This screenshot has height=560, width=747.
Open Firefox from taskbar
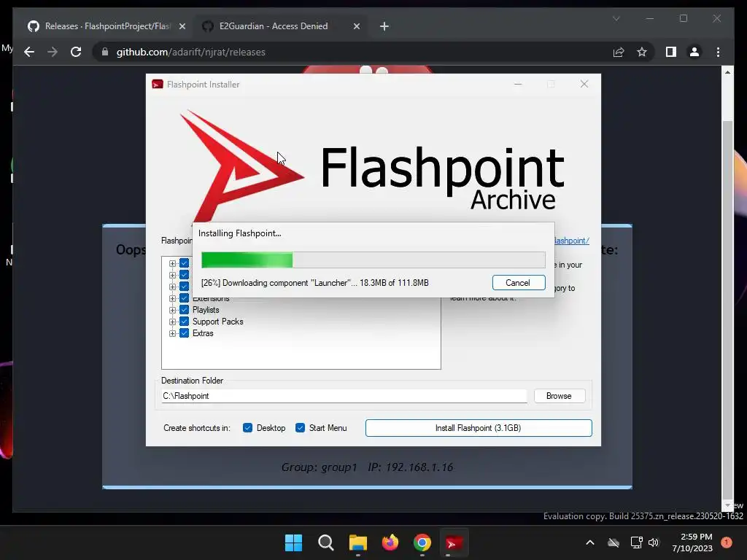click(390, 542)
